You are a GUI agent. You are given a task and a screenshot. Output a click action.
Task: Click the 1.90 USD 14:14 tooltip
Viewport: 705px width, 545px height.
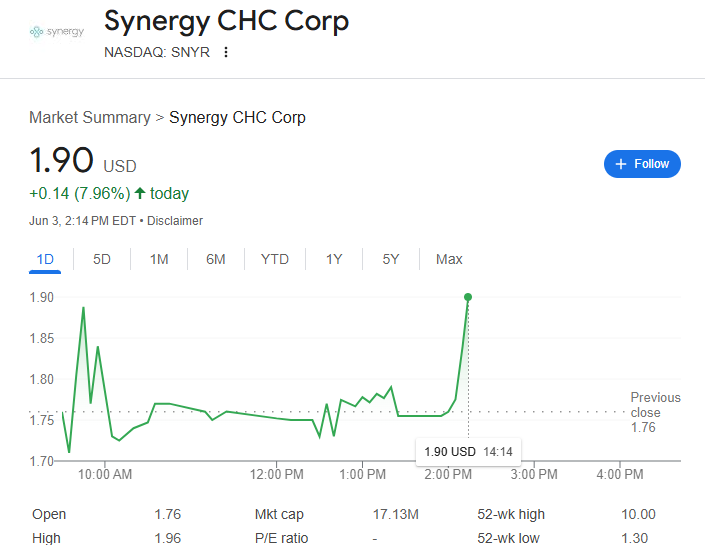[468, 451]
